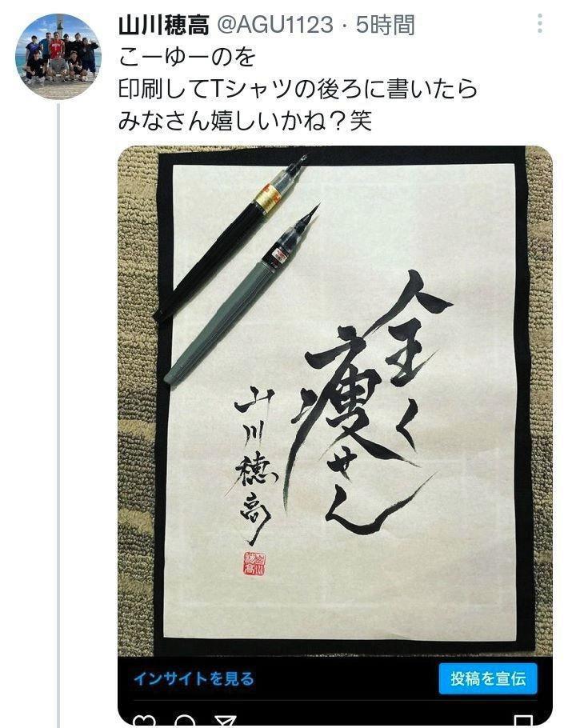This screenshot has height=728, width=572.
Task: Open the profile via display name 山川穂高
Action: tap(164, 25)
